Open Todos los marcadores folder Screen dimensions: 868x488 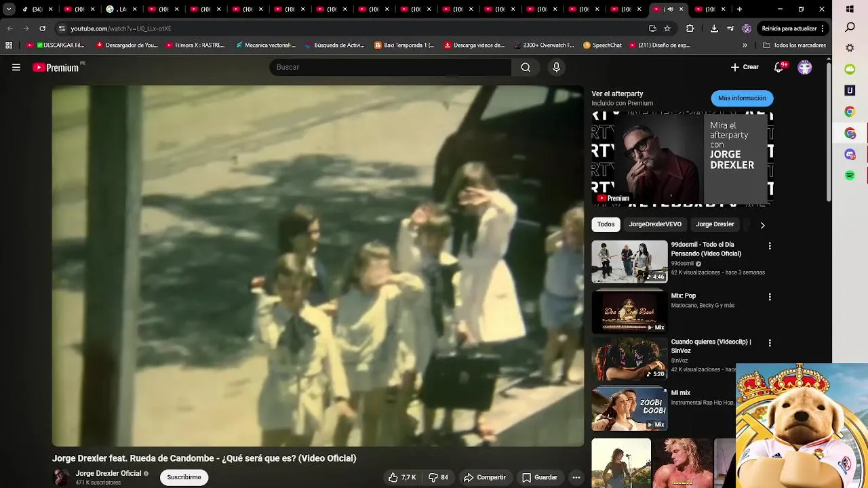click(x=794, y=45)
